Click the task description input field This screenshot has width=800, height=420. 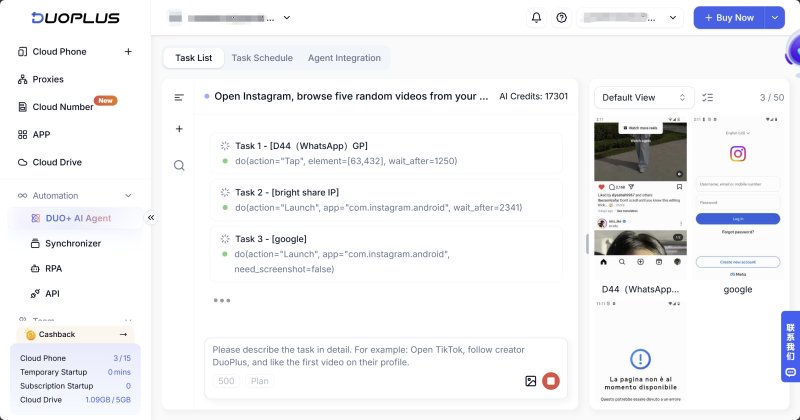coord(386,356)
